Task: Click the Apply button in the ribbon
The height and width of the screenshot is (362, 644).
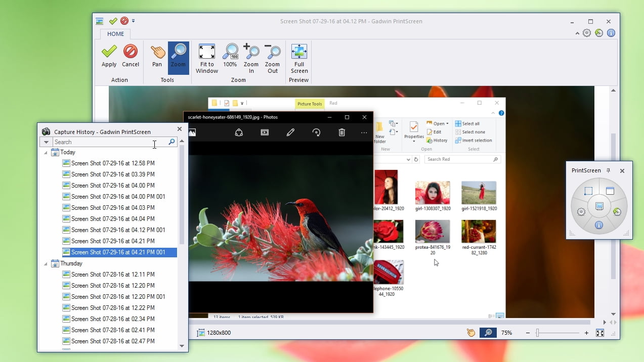Action: point(109,56)
